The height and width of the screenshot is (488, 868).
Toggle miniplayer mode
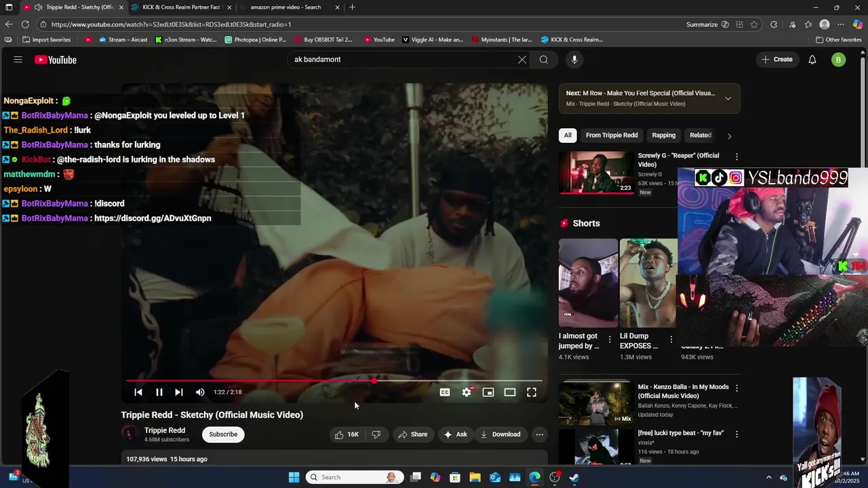tap(488, 392)
